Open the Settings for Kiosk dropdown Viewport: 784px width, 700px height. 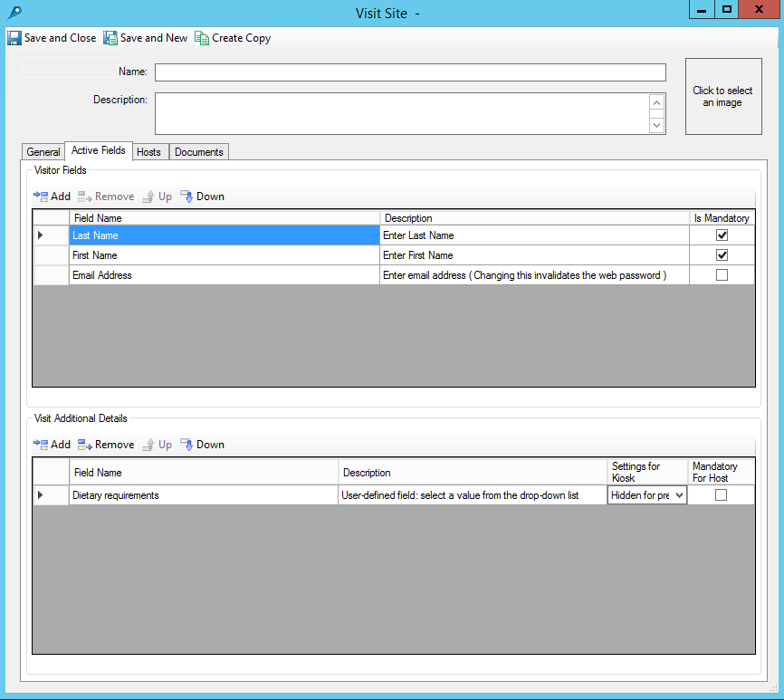(679, 495)
